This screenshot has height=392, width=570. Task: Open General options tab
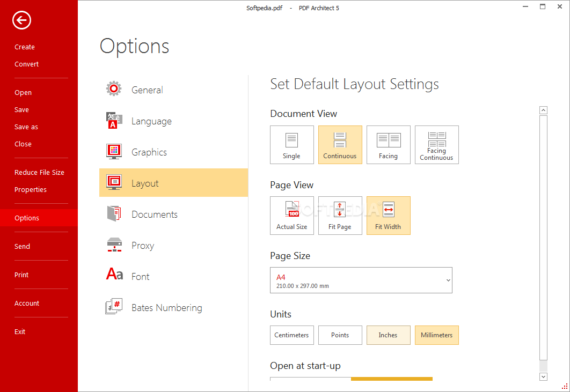[x=173, y=90]
